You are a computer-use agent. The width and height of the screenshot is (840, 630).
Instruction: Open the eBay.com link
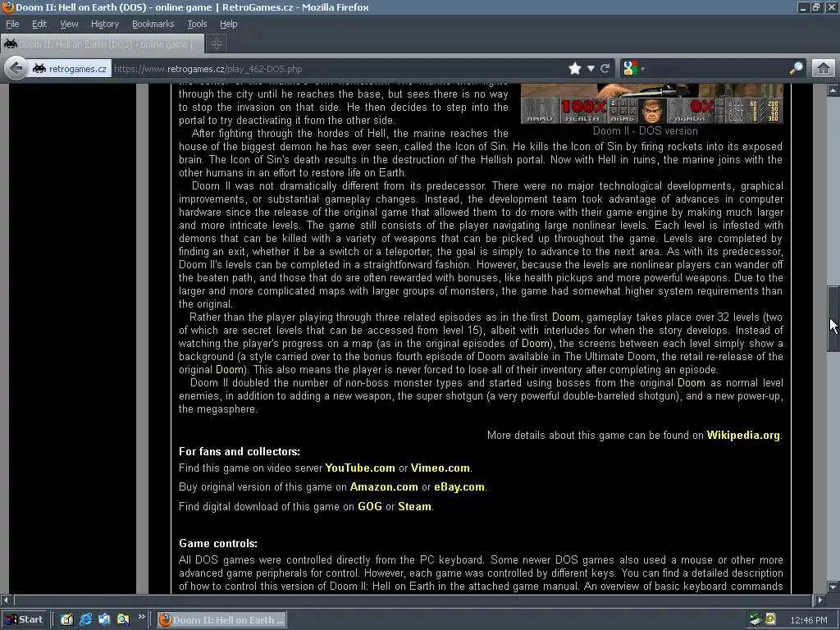[459, 487]
